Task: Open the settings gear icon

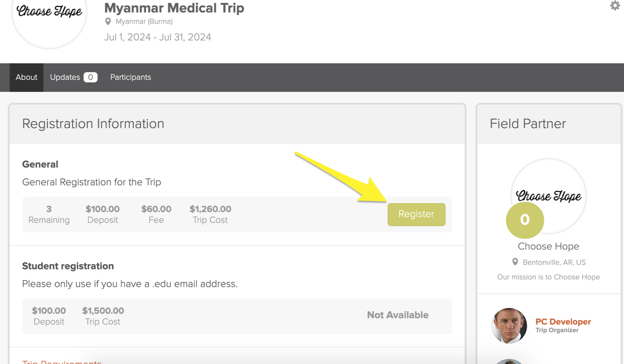Action: [615, 6]
